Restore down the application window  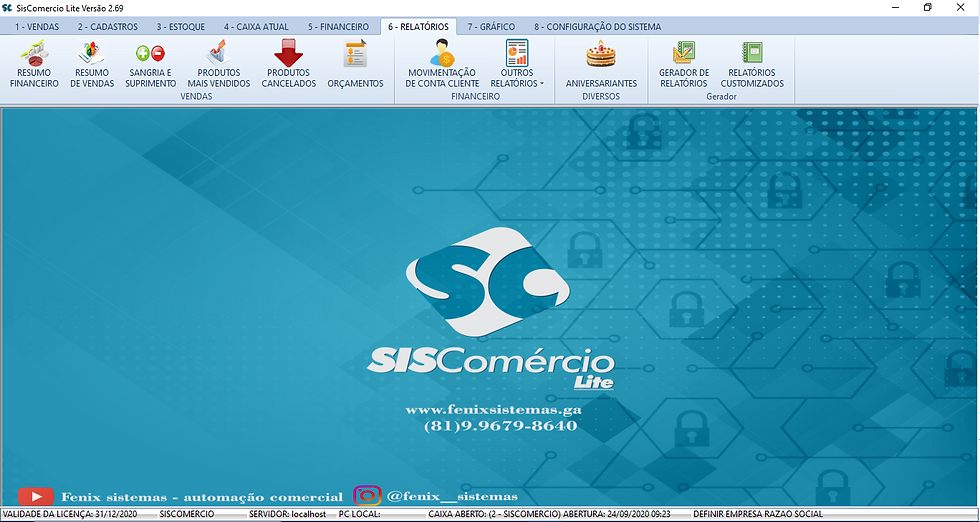[928, 8]
